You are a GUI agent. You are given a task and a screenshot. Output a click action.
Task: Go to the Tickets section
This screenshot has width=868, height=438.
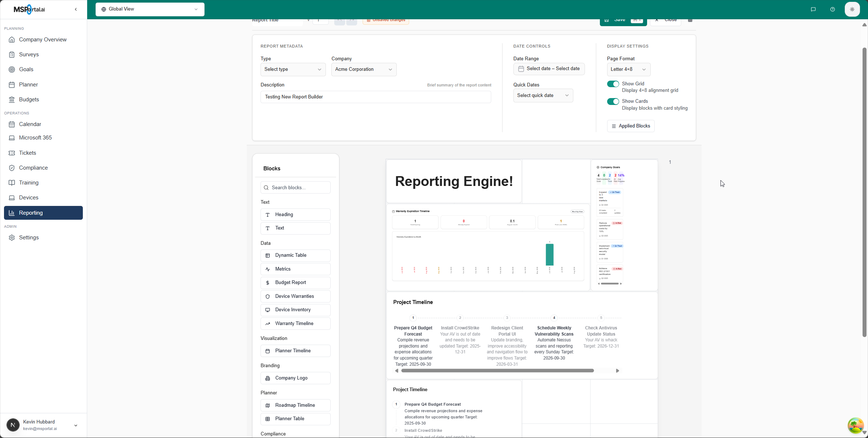(x=27, y=153)
